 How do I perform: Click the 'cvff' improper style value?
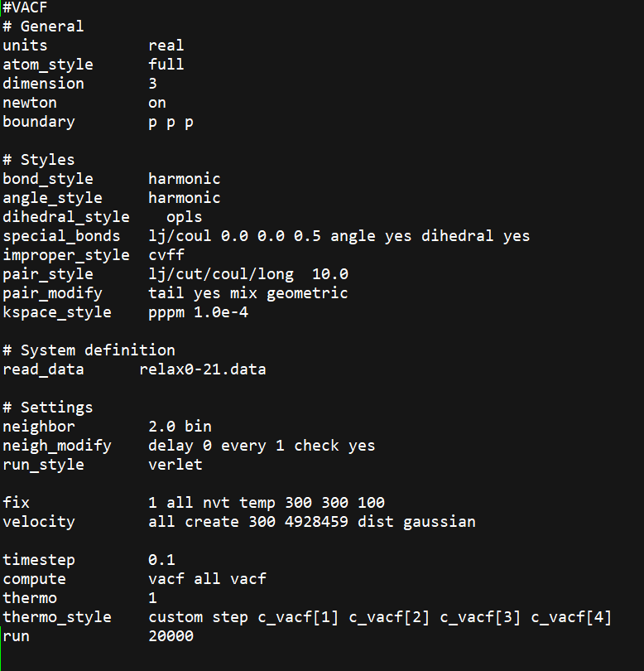point(166,255)
